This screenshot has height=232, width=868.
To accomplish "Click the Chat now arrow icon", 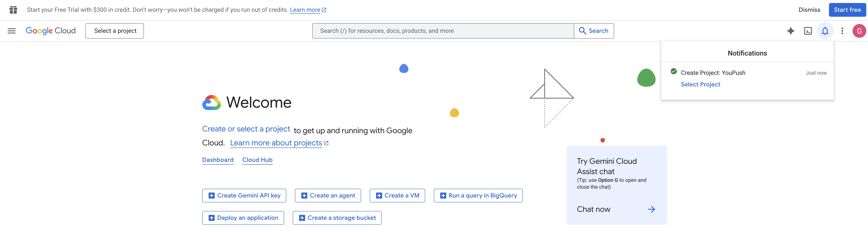I will click(651, 209).
